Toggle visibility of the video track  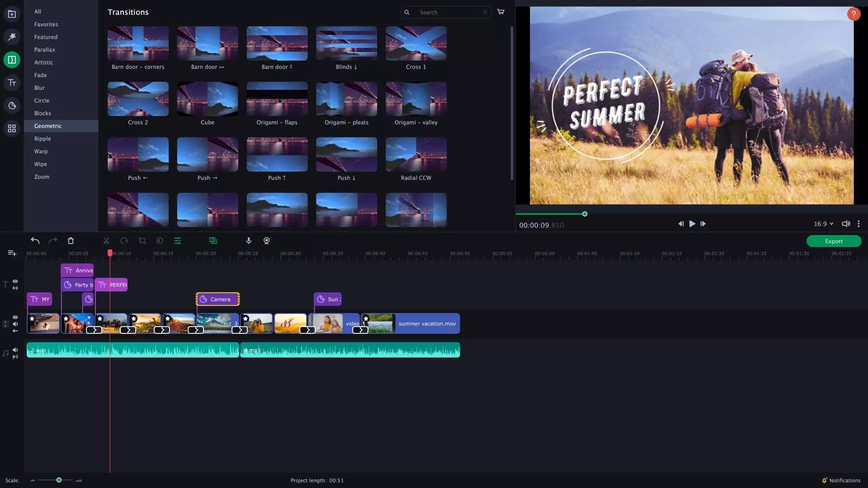15,318
